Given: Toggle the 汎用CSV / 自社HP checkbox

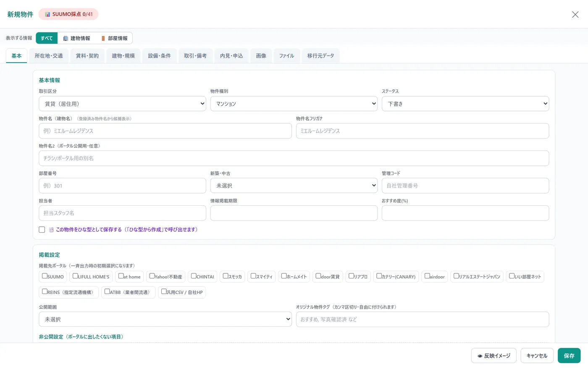Looking at the screenshot, I should [164, 291].
